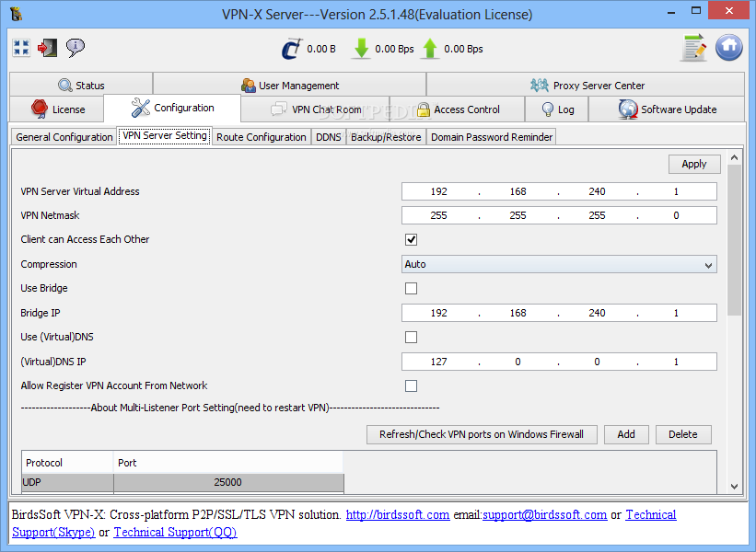The height and width of the screenshot is (552, 756).
Task: Switch to the Log tab
Action: (x=557, y=109)
